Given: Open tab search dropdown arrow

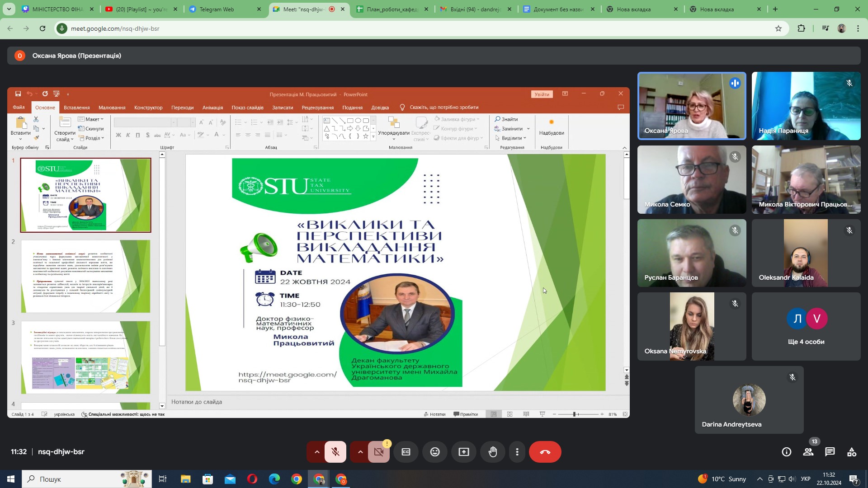Looking at the screenshot, I should [9, 9].
